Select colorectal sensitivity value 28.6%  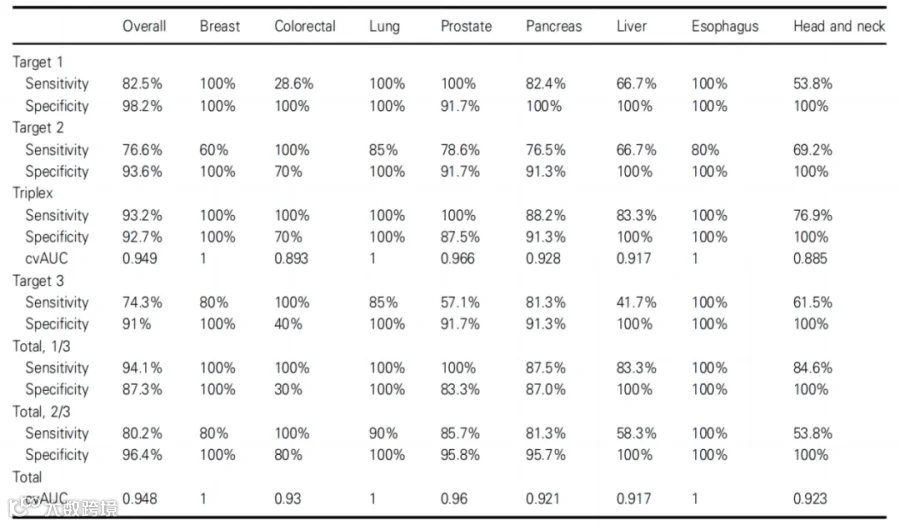(x=294, y=84)
